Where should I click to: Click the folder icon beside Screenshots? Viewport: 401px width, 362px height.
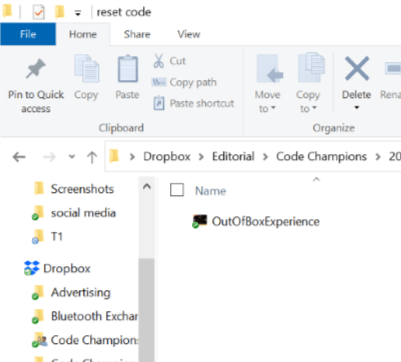coord(39,188)
